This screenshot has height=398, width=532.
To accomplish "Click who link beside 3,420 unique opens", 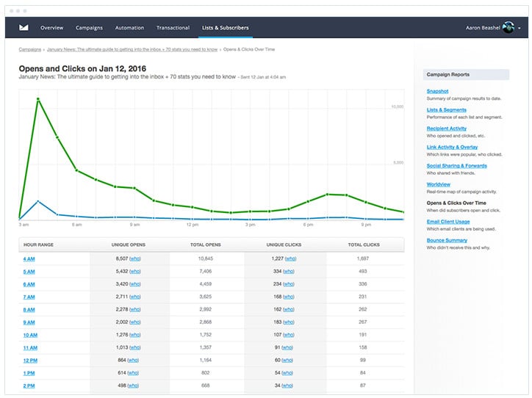I will click(135, 284).
